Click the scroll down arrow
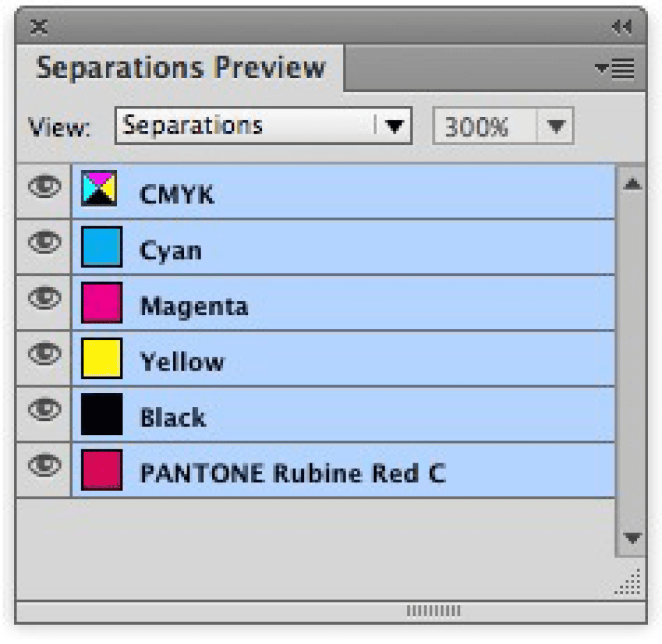The height and width of the screenshot is (644, 662). [x=633, y=537]
